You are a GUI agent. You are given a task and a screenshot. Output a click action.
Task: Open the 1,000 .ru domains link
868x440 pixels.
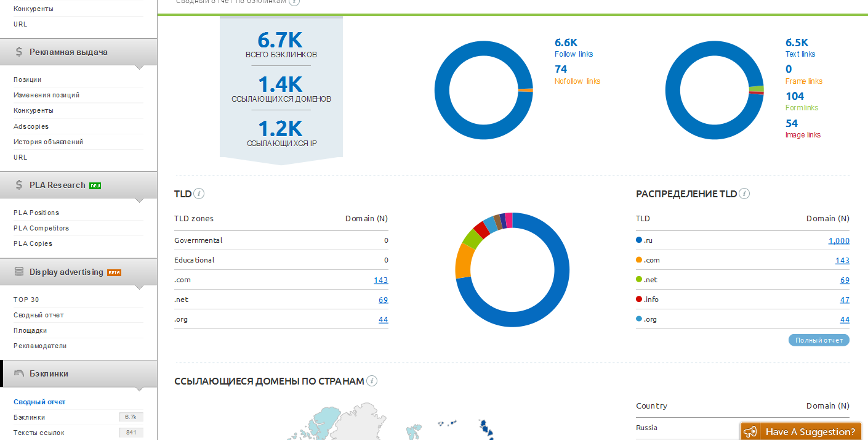click(838, 241)
